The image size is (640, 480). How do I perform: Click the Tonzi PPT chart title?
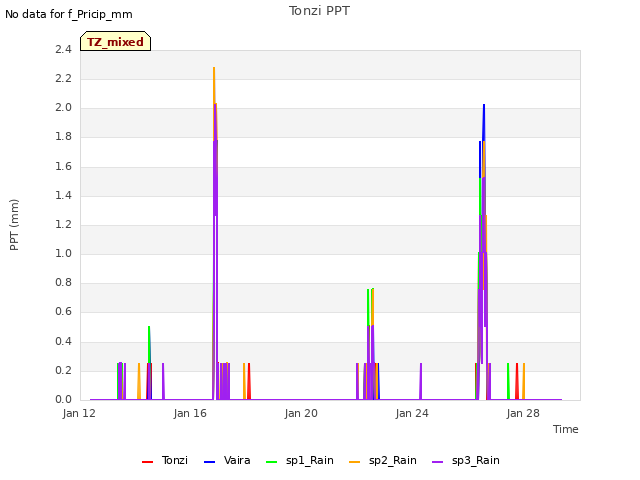click(x=319, y=11)
